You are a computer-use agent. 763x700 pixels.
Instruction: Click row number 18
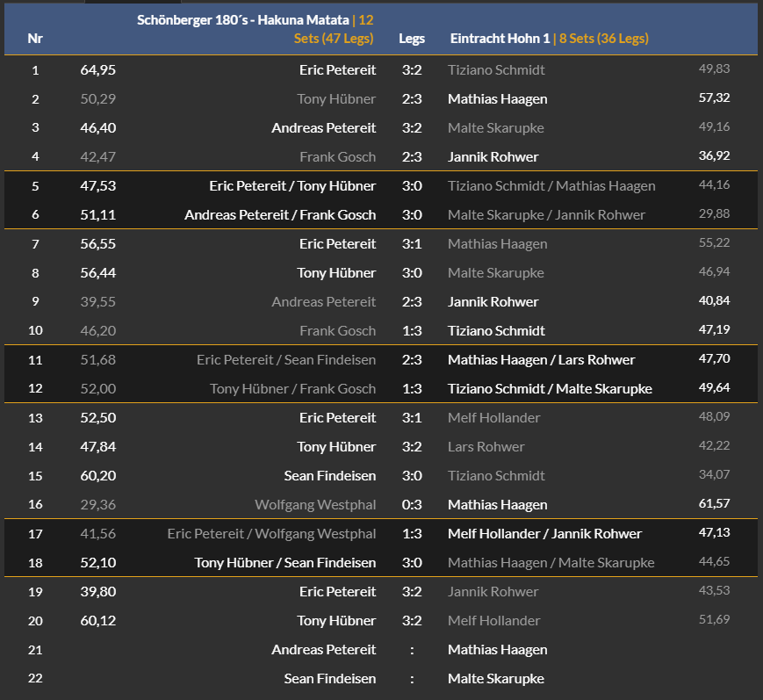click(35, 563)
